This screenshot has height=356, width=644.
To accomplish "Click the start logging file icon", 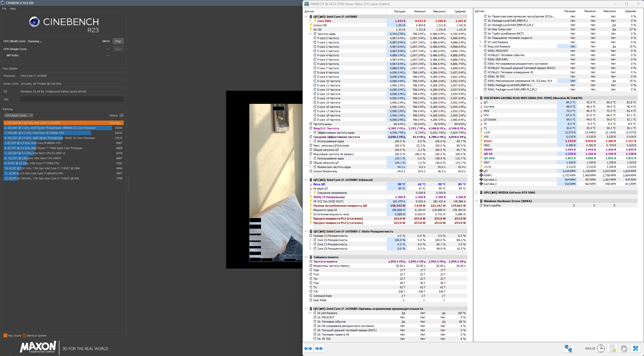I will pyautogui.click(x=612, y=348).
